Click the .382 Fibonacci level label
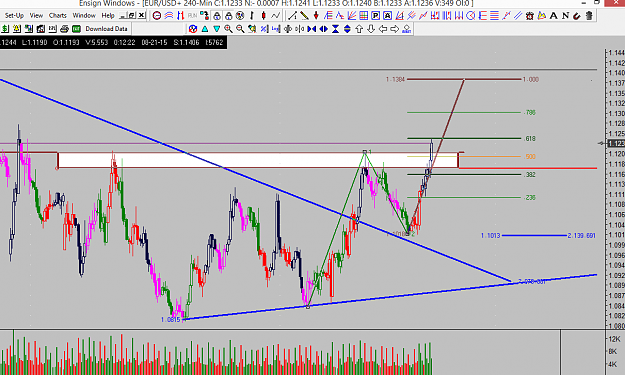Viewport: 625px width, 375px height. click(530, 175)
